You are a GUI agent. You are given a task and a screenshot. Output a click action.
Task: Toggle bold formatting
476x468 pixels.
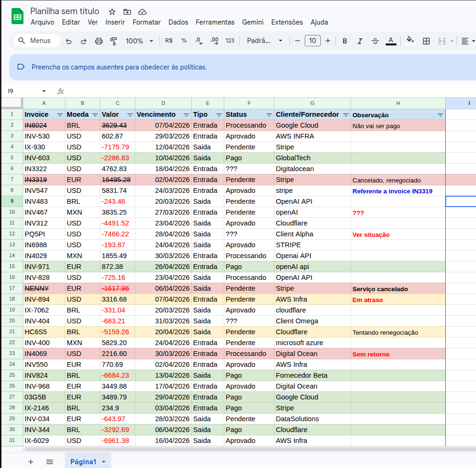(x=345, y=41)
